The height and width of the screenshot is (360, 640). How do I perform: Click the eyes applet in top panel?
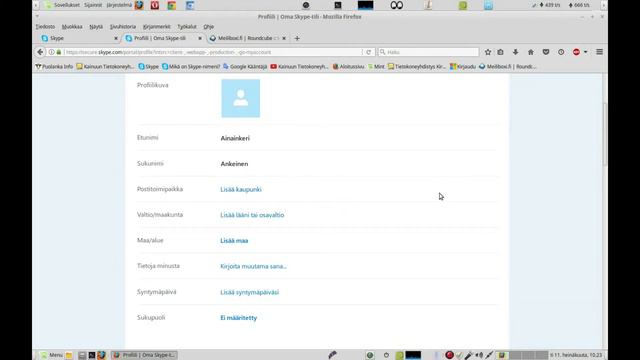(396, 5)
